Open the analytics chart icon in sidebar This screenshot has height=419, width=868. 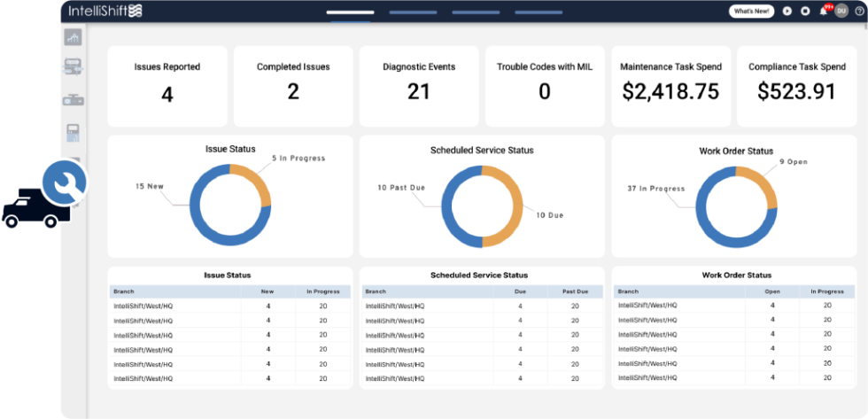point(73,37)
